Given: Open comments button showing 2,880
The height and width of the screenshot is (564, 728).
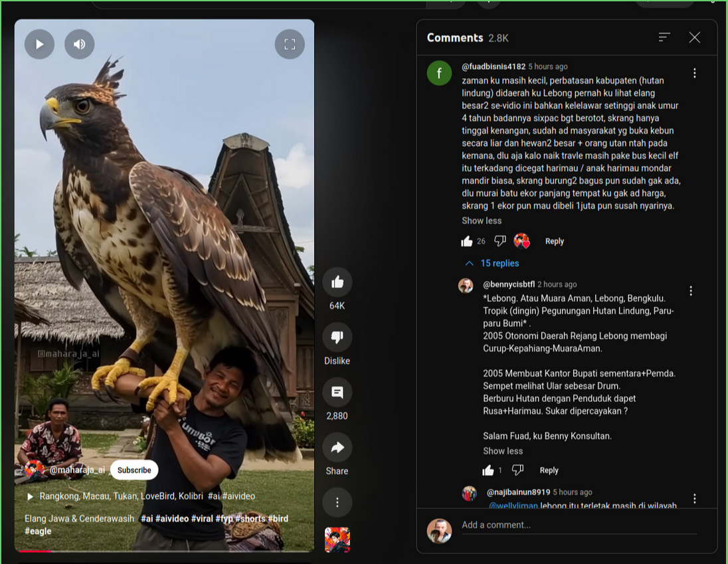Looking at the screenshot, I should pyautogui.click(x=337, y=392).
